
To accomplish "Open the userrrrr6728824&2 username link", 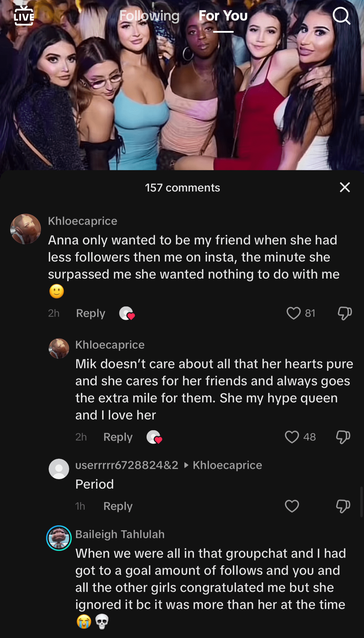I will pos(127,465).
